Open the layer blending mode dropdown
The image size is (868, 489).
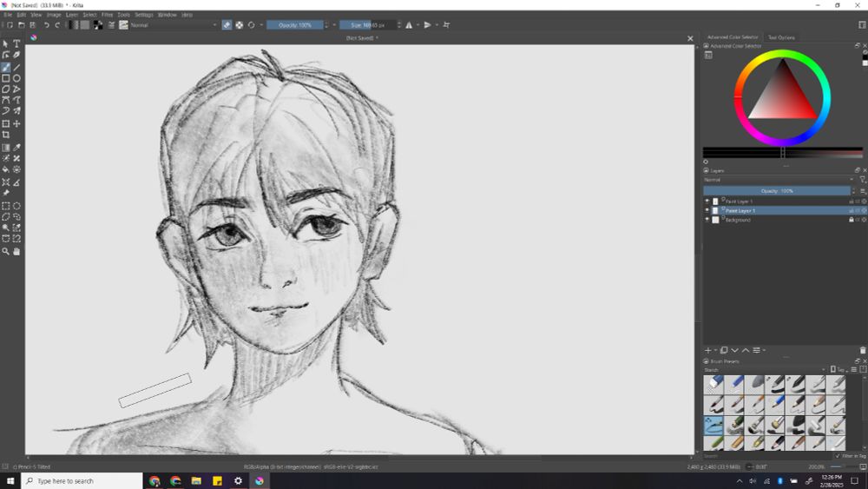point(779,180)
